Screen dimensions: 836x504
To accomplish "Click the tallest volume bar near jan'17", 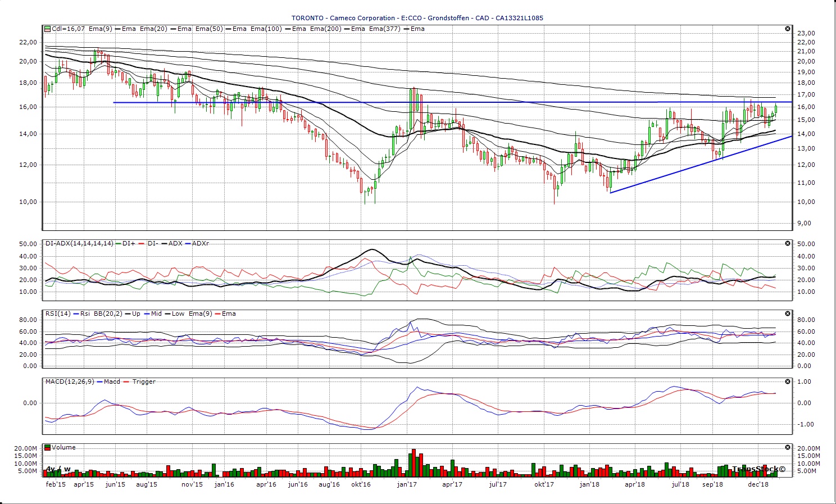I will click(414, 463).
